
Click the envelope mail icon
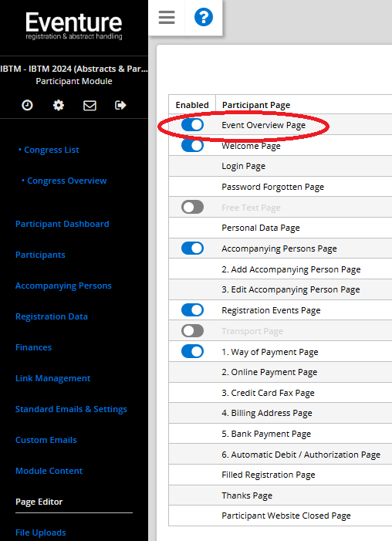pos(90,105)
